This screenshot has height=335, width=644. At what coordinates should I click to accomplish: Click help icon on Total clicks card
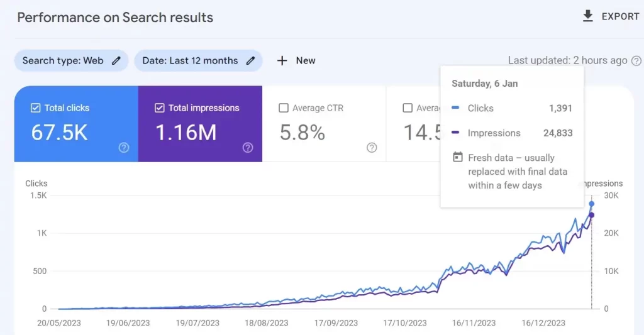124,148
